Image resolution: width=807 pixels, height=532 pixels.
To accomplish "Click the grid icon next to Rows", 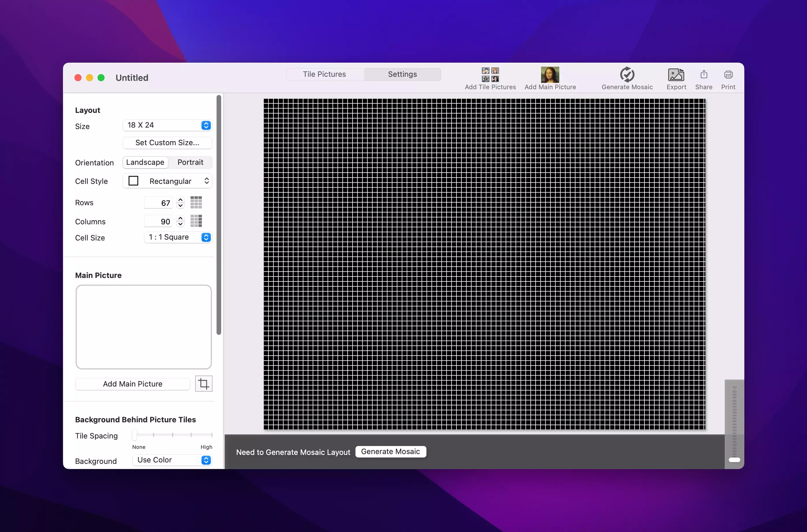I will pyautogui.click(x=196, y=203).
